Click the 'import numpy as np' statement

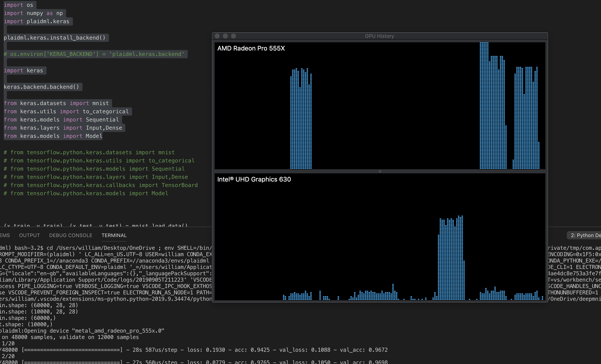(x=33, y=13)
